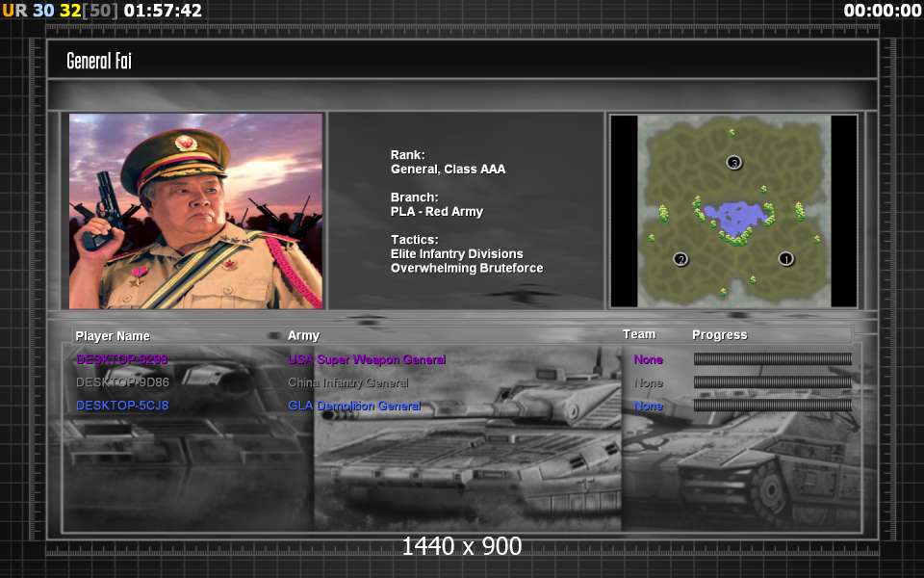924x578 pixels.
Task: Click the USA Super Weapon General's progress bar
Action: click(x=772, y=359)
